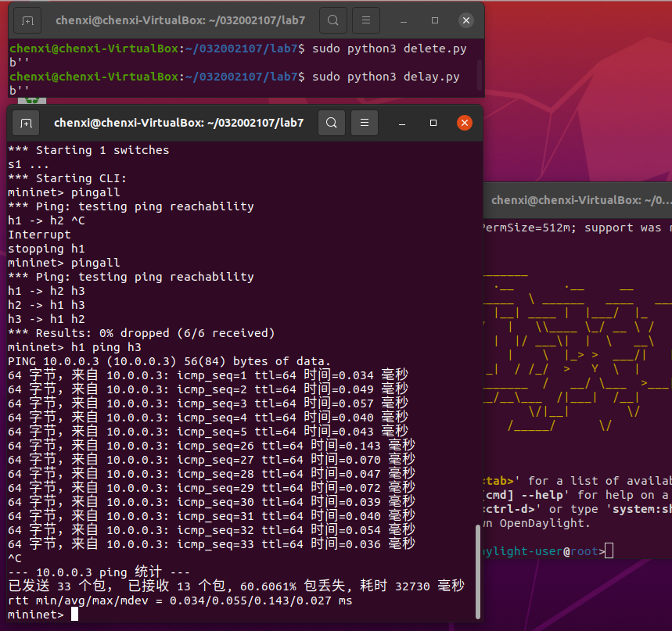Click 'h2 -> h1 h3' result line
Viewport: 672px width, 631px height.
point(46,305)
